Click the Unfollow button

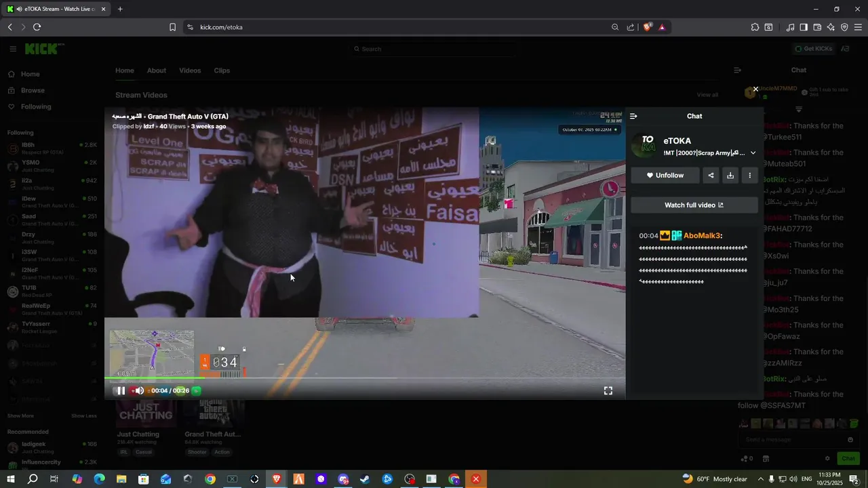(665, 176)
